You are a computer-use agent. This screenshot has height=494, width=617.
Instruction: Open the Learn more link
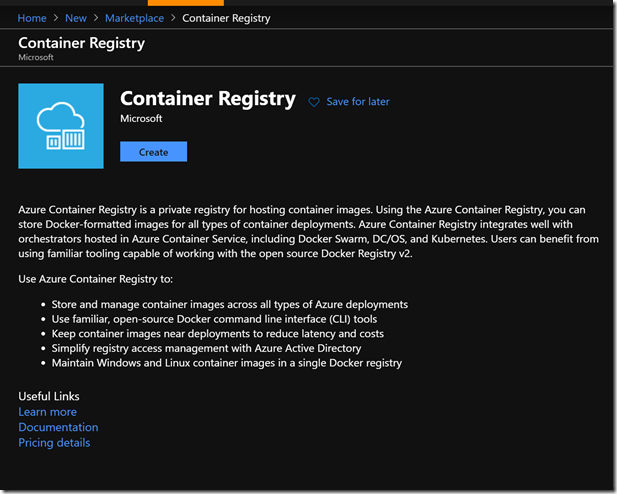click(x=47, y=412)
